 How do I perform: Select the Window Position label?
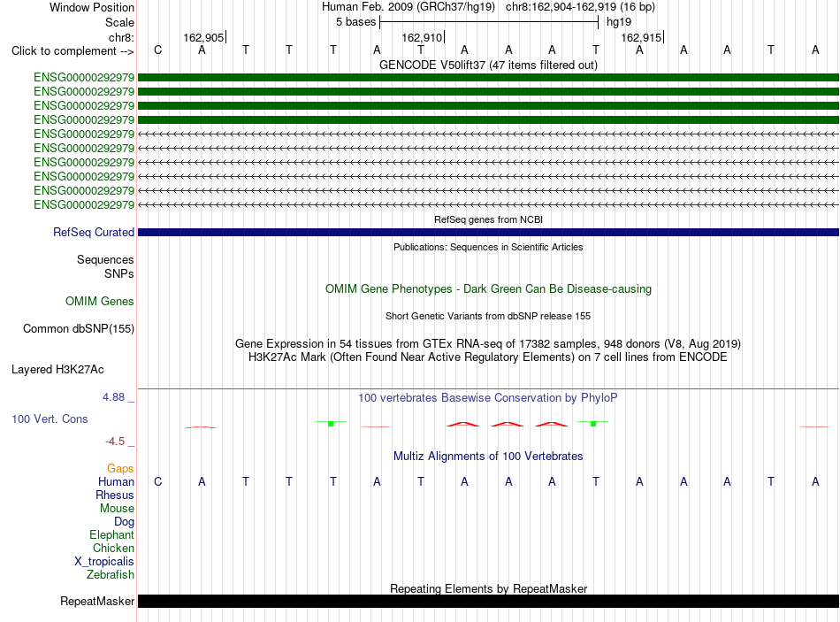tap(92, 7)
